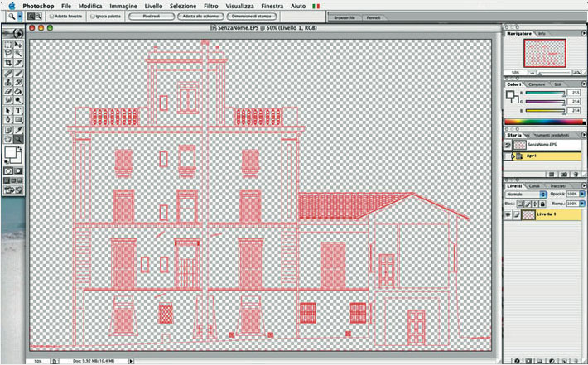Select the Rectangular Marquee tool
The image size is (588, 365).
point(8,42)
